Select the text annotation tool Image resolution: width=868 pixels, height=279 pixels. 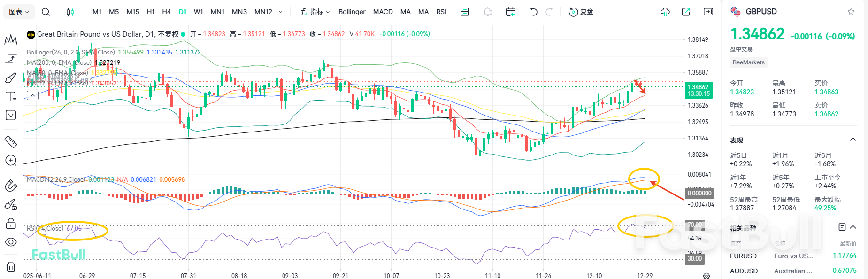pyautogui.click(x=11, y=97)
